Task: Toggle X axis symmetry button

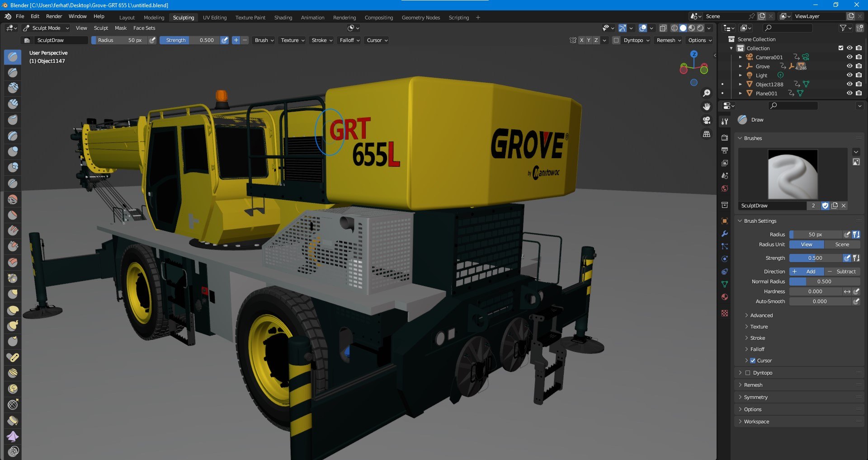Action: [x=582, y=40]
